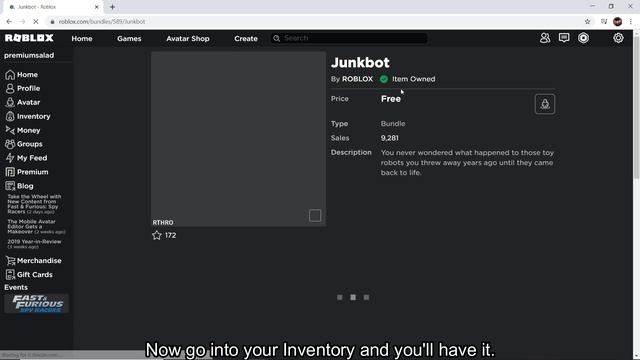Viewport: 640px width, 360px height.
Task: Open the Fast & Furious Spy Racers blog post
Action: tap(34, 204)
